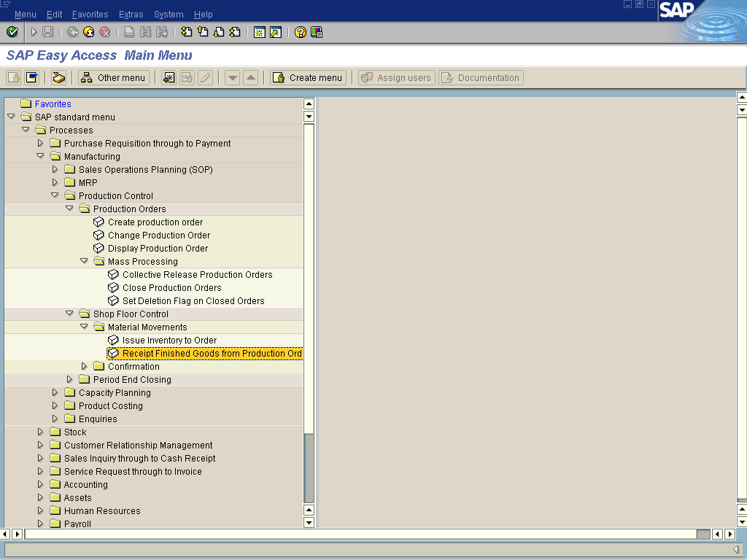Collapse the Processes folder

[x=26, y=130]
